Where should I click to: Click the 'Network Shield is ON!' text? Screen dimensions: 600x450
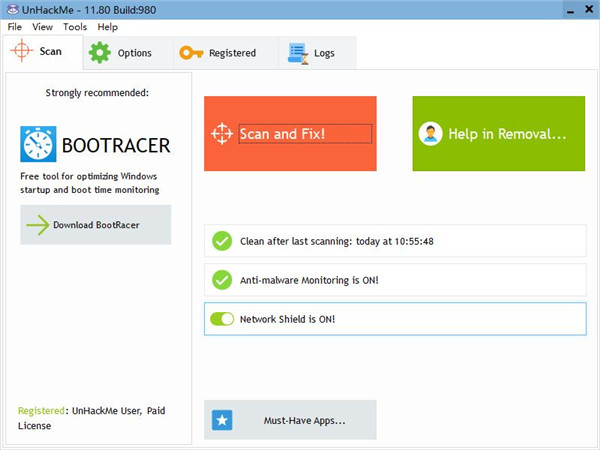tap(287, 319)
